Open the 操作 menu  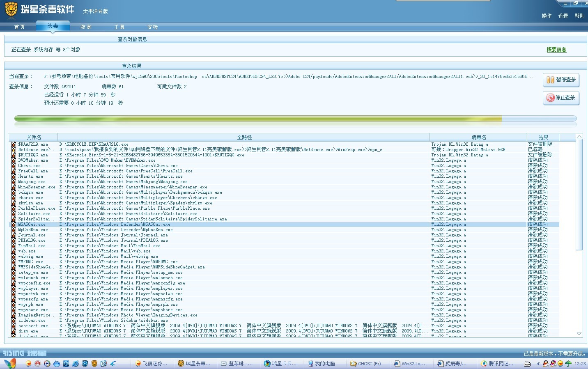(x=547, y=16)
